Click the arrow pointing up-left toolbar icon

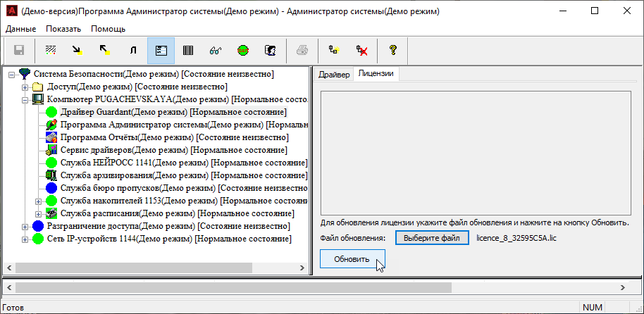[x=104, y=50]
